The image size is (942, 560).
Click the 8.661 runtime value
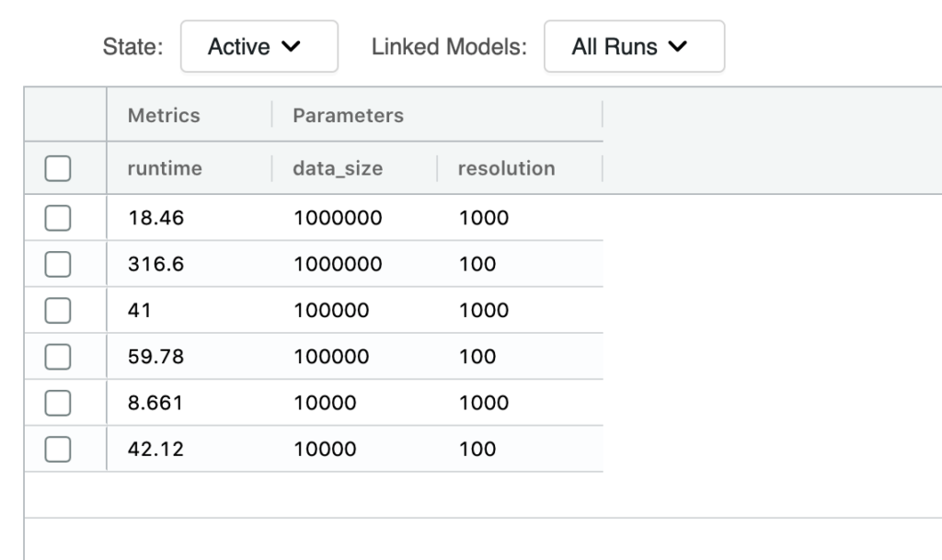pos(155,403)
